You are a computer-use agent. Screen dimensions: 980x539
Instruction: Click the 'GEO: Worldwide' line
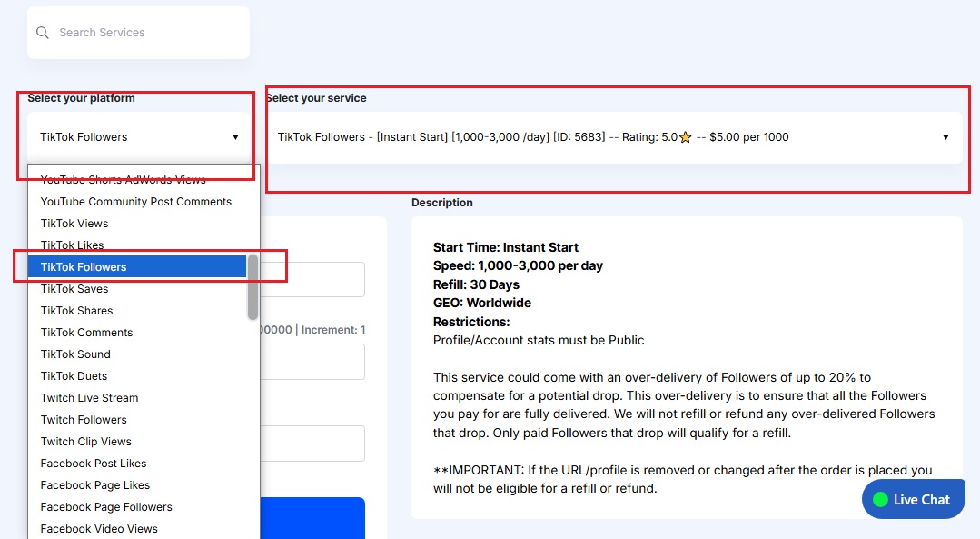click(482, 303)
